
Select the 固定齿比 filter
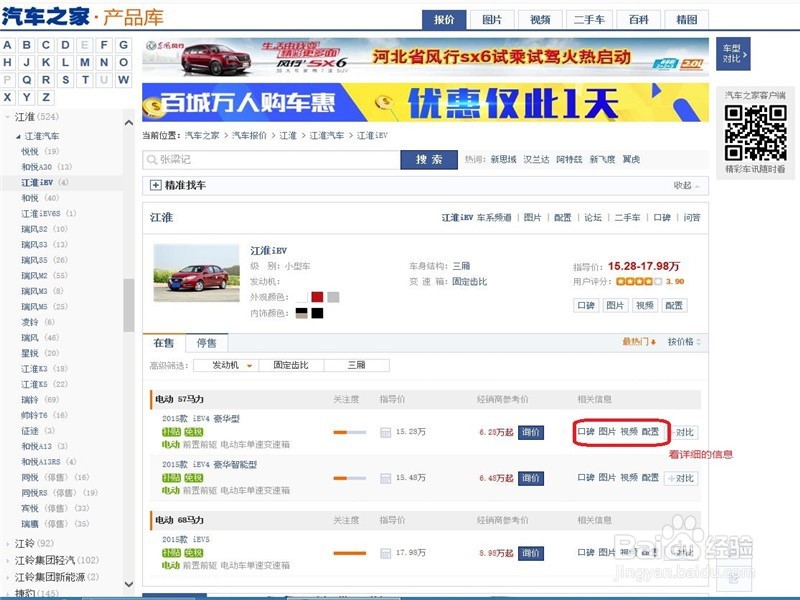291,365
